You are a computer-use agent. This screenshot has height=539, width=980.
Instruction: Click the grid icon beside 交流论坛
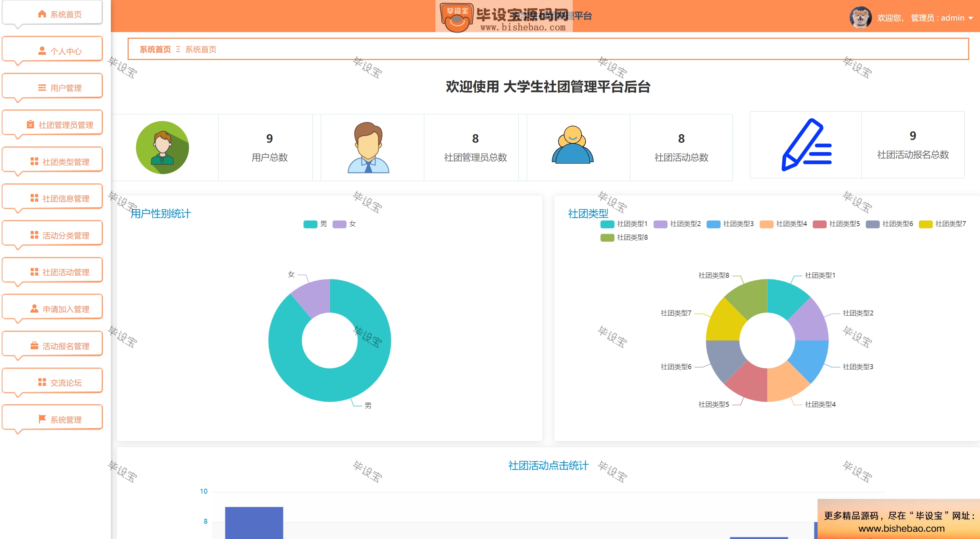(x=42, y=383)
